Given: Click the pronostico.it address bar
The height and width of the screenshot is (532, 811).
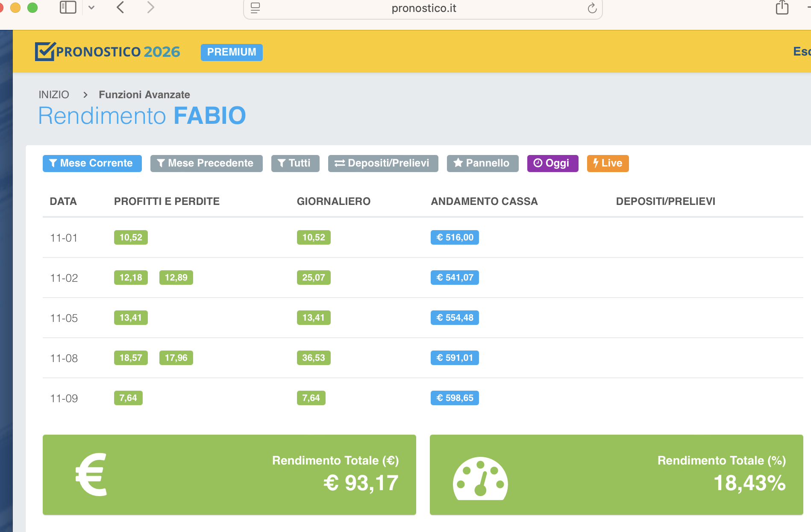Looking at the screenshot, I should tap(423, 8).
